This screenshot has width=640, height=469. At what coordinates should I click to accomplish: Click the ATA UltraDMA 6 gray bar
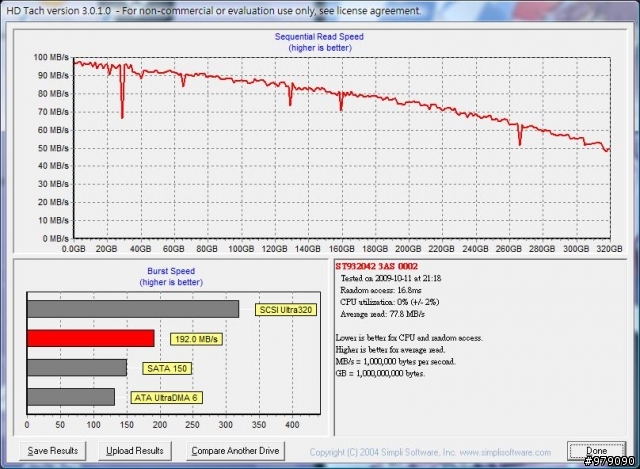[x=71, y=397]
